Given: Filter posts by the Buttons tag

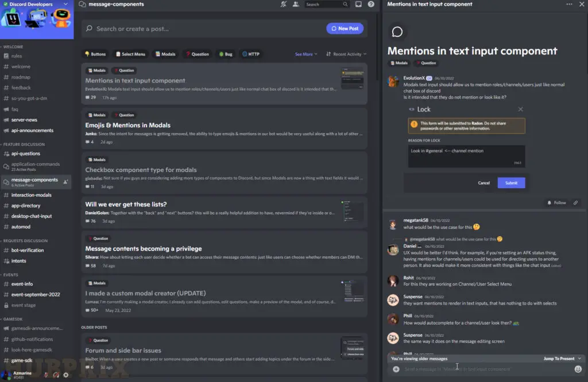Looking at the screenshot, I should pyautogui.click(x=95, y=54).
